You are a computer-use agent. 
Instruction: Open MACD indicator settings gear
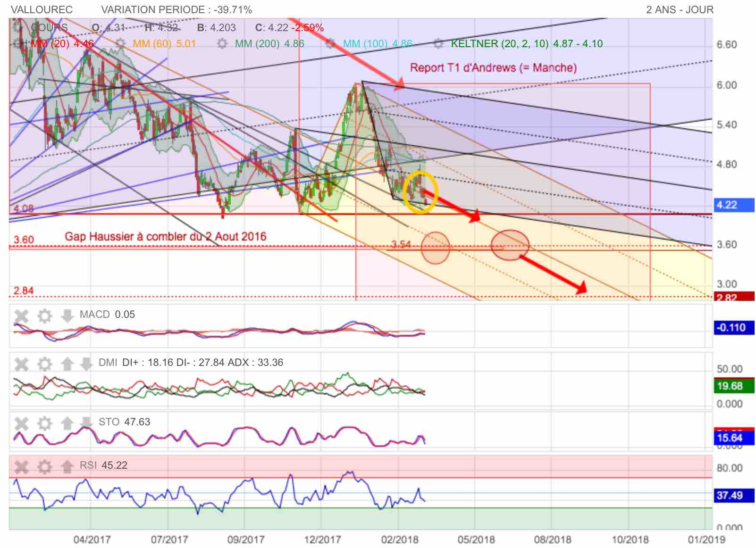coord(44,315)
